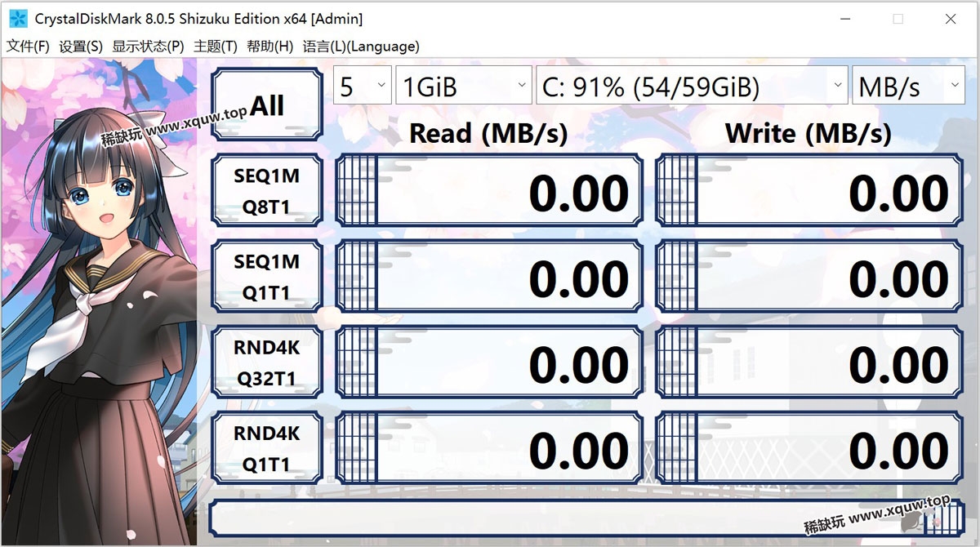
Task: Click the RND4K Q32T1 write result 0.00
Action: click(x=809, y=362)
